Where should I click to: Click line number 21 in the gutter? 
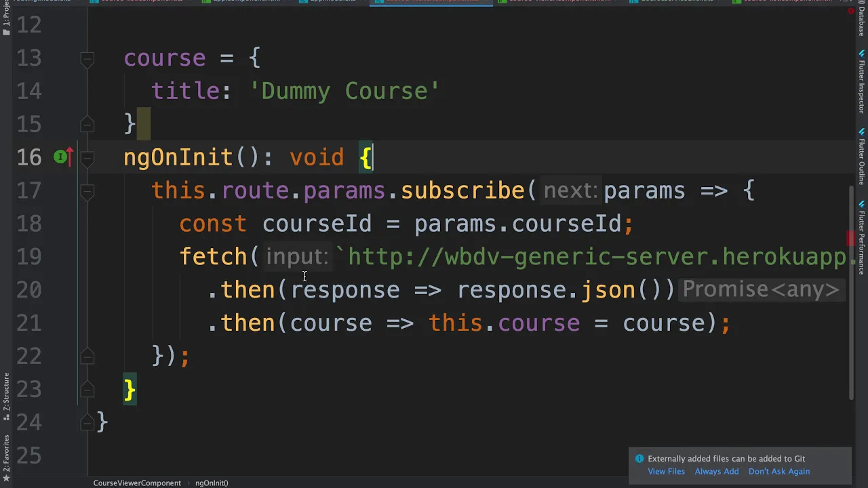tap(28, 323)
